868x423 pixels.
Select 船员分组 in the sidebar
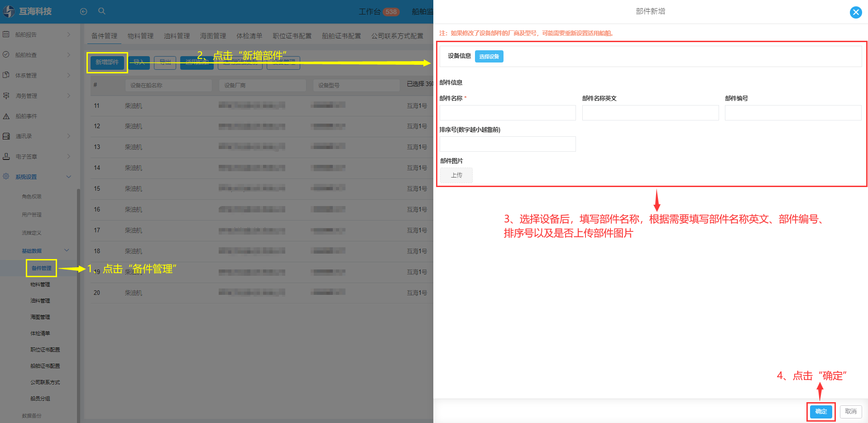(x=40, y=399)
